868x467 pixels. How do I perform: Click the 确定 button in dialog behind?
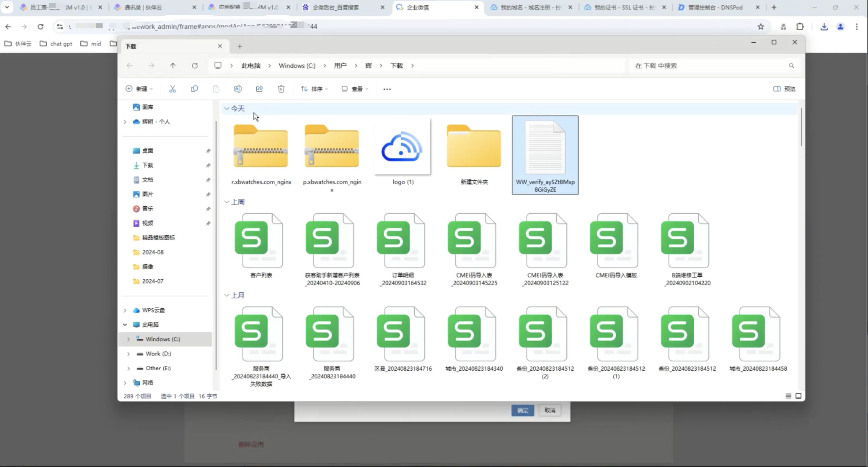coord(522,410)
